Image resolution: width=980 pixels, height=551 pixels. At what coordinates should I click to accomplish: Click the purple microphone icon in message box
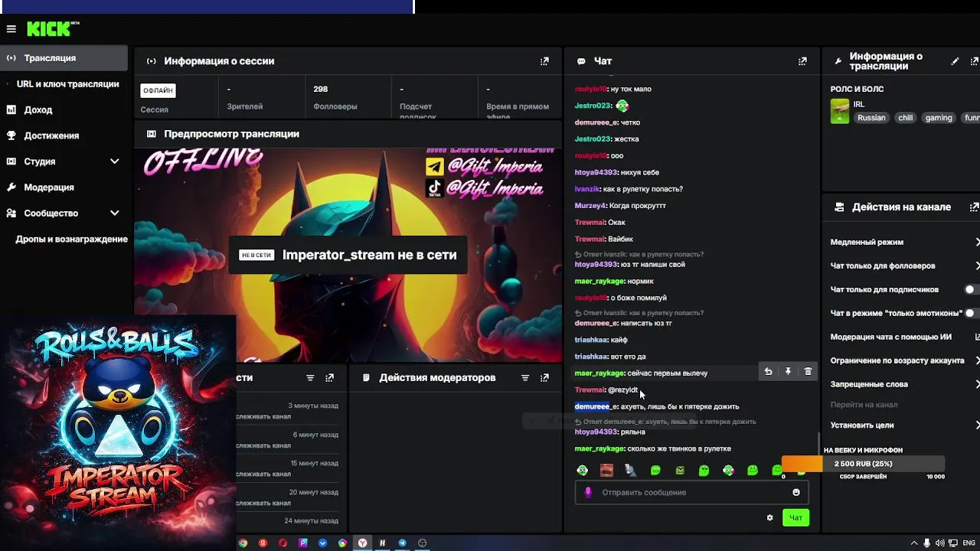coord(588,493)
